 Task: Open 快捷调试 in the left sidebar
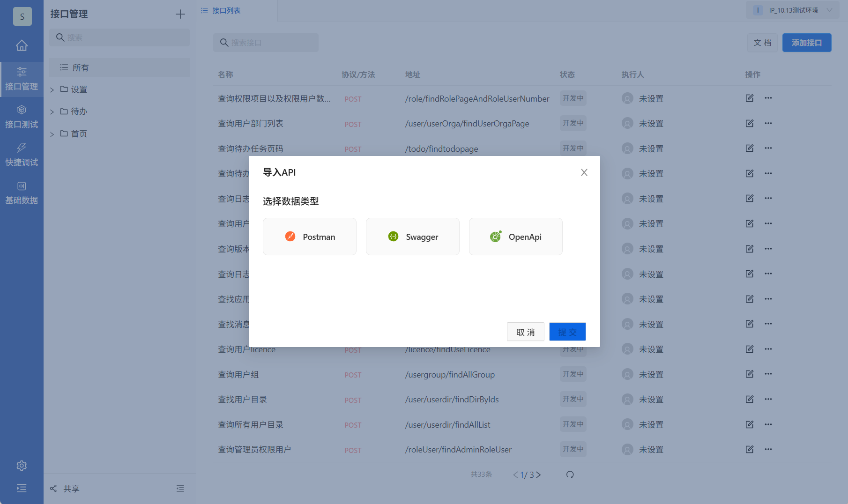coord(22,155)
